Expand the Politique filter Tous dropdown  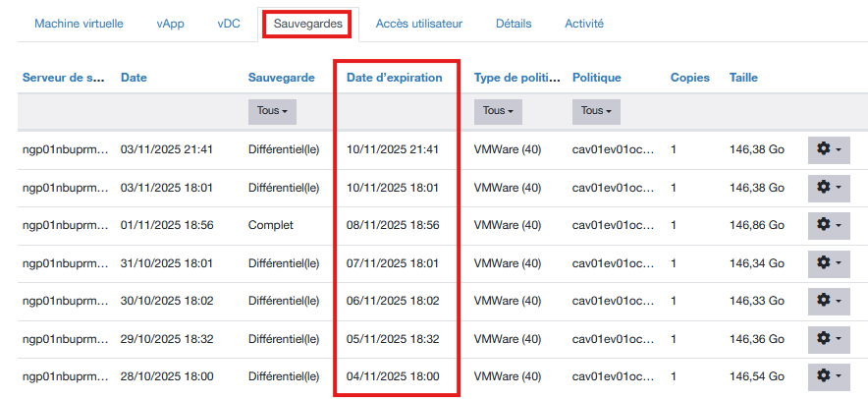pyautogui.click(x=596, y=111)
